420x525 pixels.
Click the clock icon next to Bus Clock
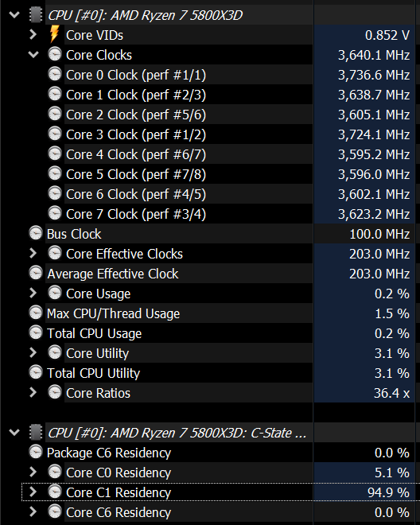[x=36, y=233]
